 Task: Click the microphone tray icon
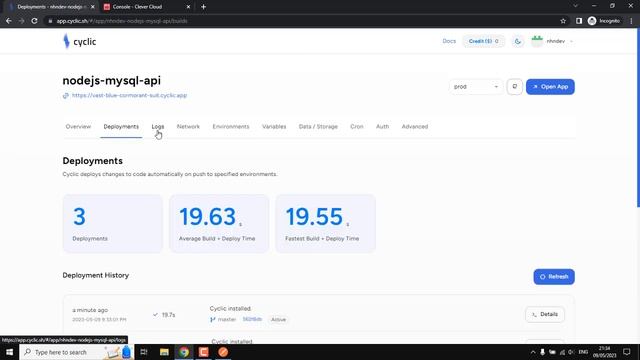pos(542,352)
